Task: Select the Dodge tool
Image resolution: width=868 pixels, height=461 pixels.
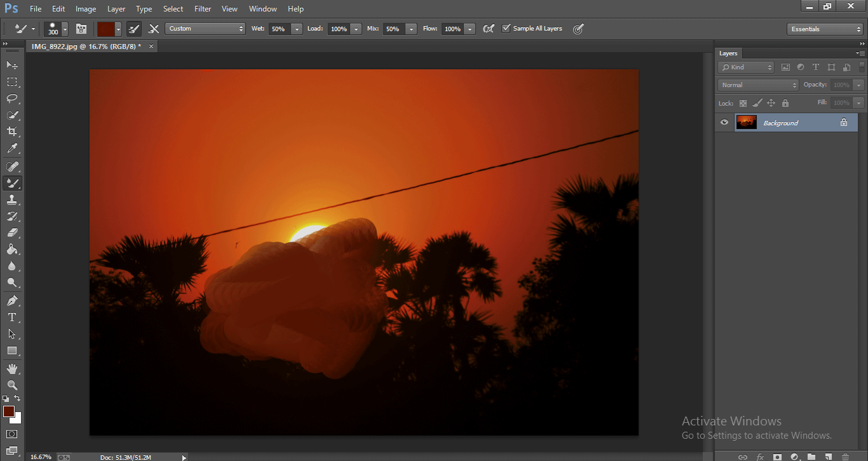Action: click(x=12, y=283)
